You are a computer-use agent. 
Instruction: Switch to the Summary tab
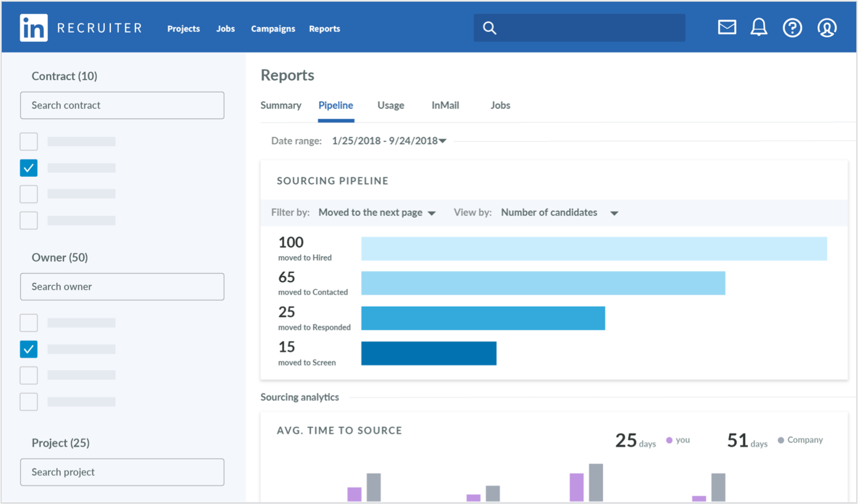click(x=281, y=105)
